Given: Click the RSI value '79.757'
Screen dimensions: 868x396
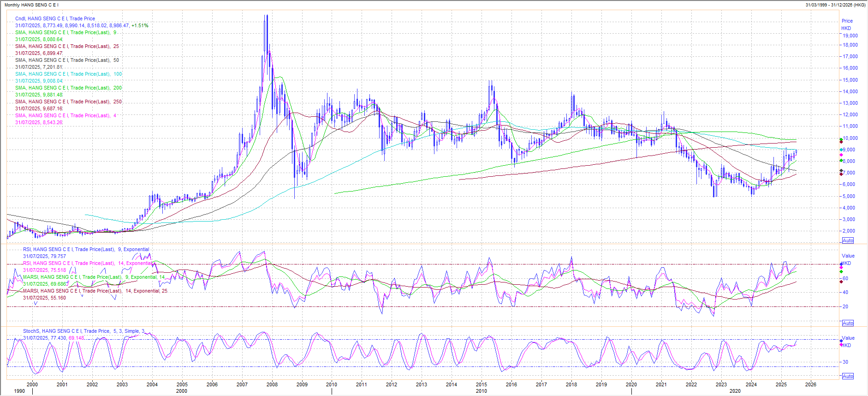Looking at the screenshot, I should [58, 257].
